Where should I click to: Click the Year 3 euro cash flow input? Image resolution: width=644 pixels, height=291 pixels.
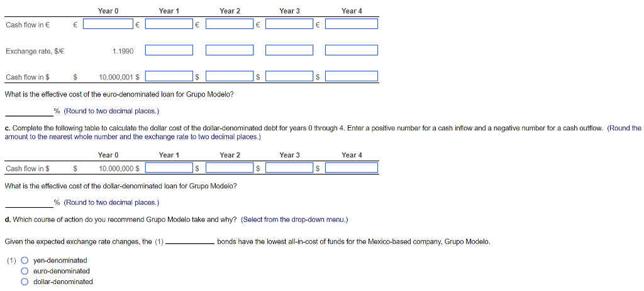(x=289, y=24)
